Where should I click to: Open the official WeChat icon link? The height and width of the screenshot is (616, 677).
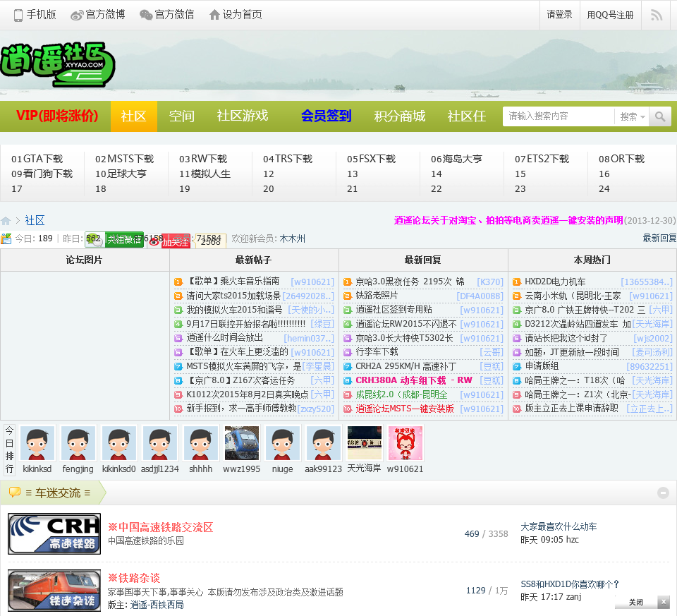tap(146, 15)
